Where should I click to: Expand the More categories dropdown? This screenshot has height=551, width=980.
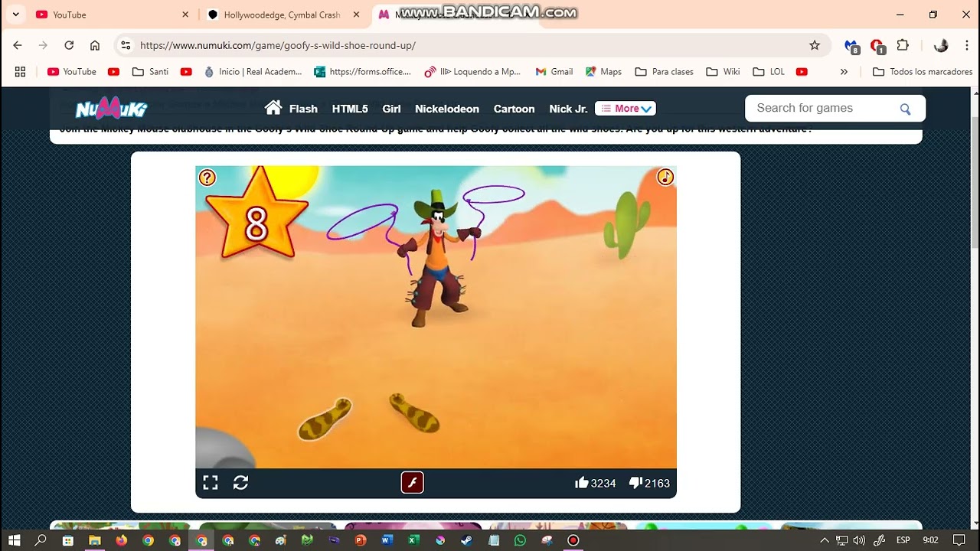[x=626, y=109]
